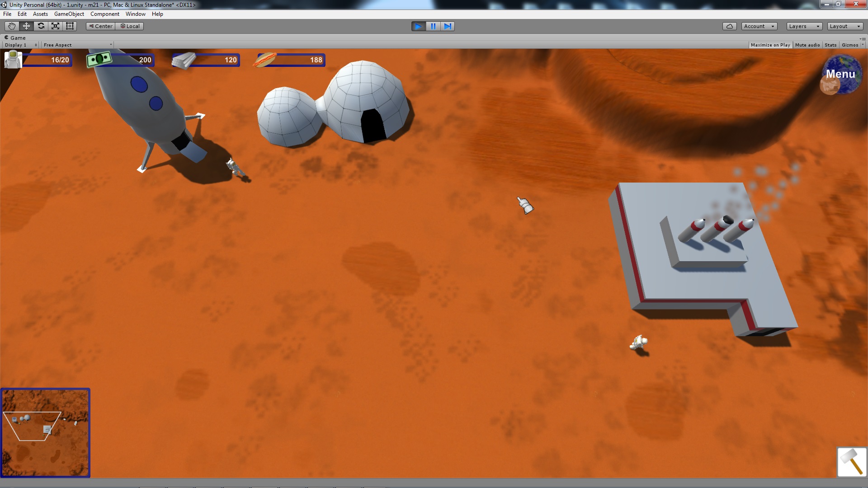Click the money bar showing 200
The image size is (868, 488).
tap(132, 60)
